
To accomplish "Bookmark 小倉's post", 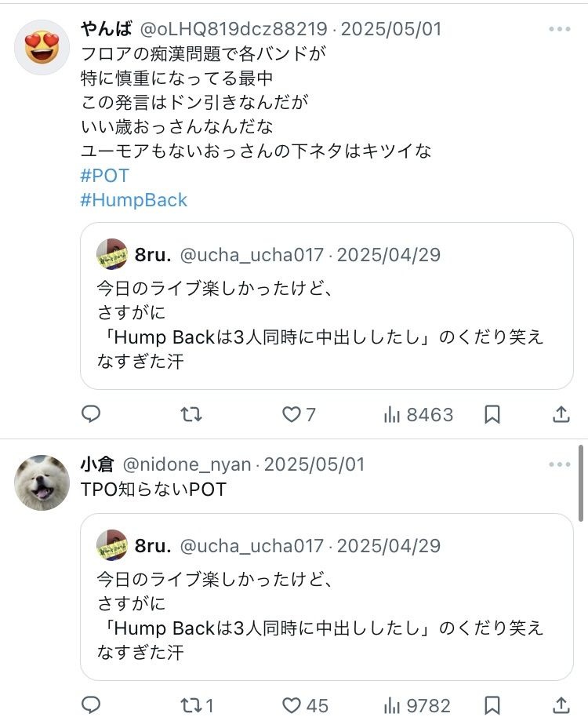I will point(492,705).
